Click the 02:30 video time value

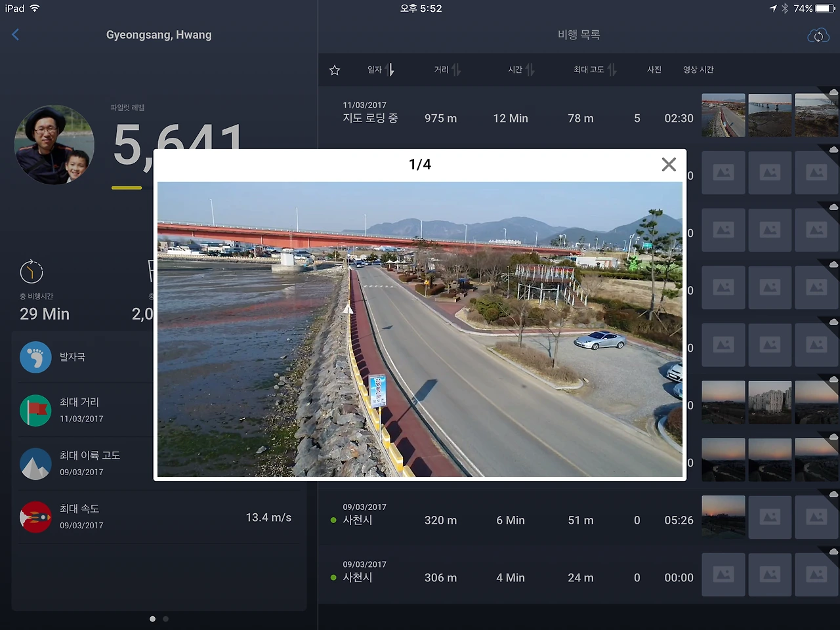[x=679, y=118]
